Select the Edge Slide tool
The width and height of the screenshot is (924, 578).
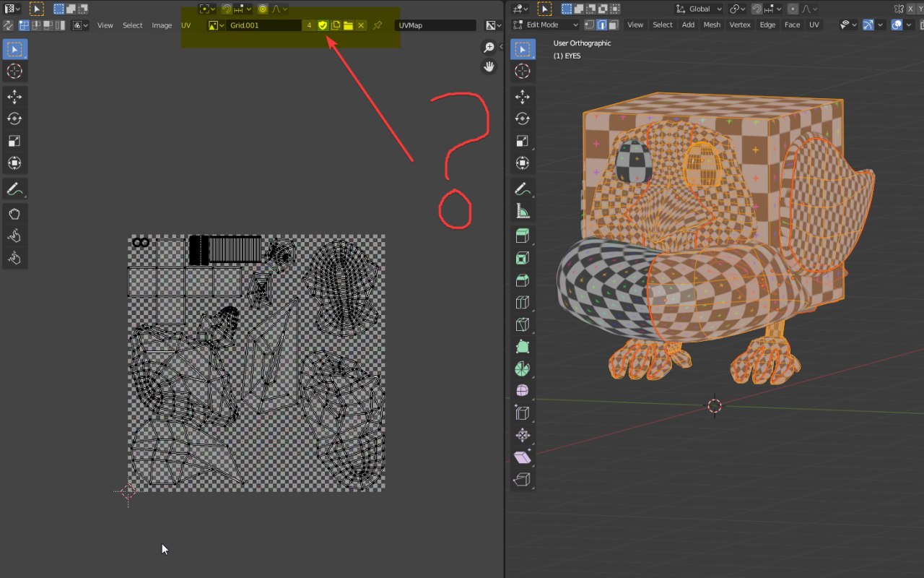coord(523,413)
